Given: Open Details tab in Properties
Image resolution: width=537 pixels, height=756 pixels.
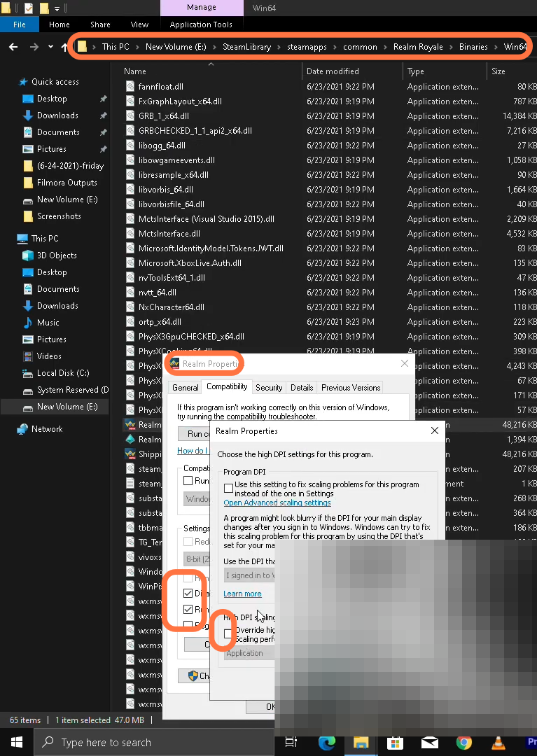Looking at the screenshot, I should tap(302, 388).
